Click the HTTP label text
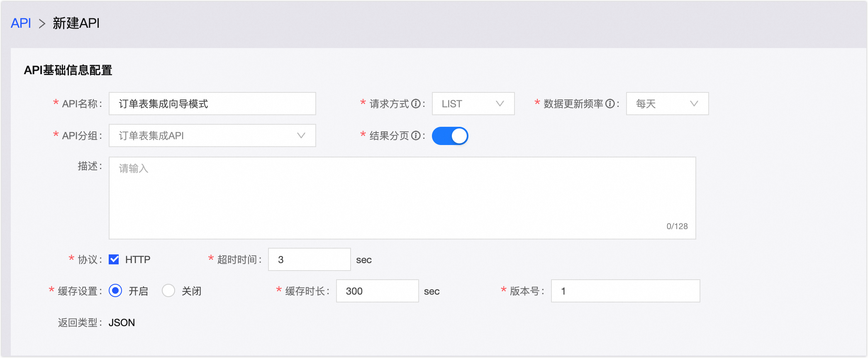This screenshot has height=358, width=868. [x=138, y=260]
